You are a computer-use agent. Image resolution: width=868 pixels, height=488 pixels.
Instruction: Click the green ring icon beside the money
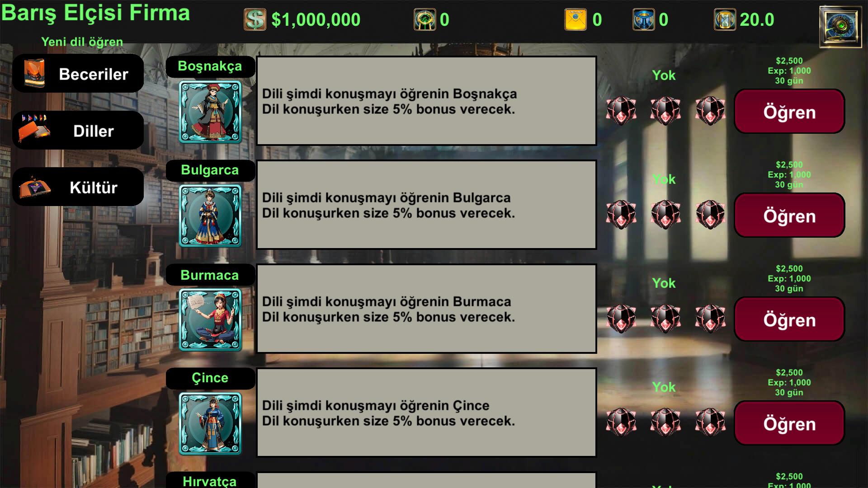(425, 19)
